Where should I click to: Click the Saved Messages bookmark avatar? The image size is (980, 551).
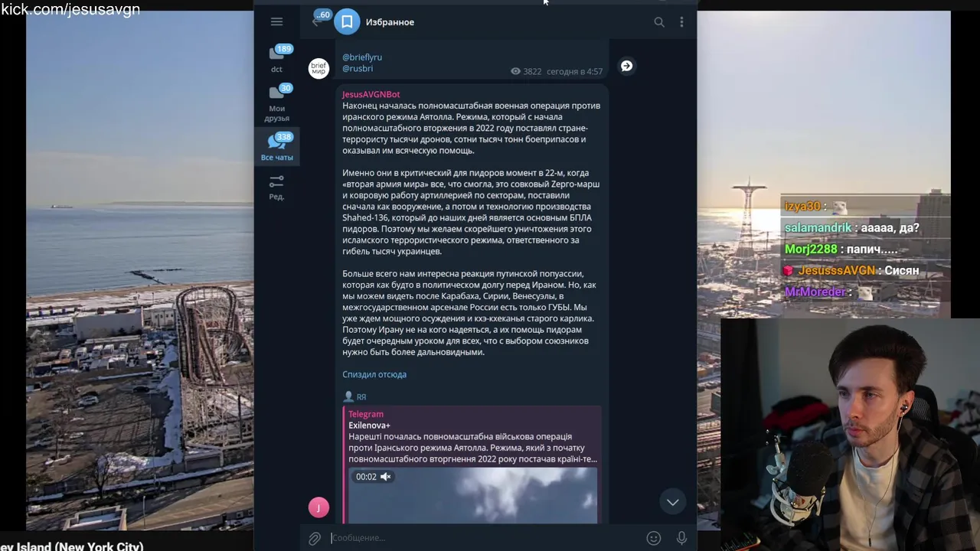click(x=347, y=21)
